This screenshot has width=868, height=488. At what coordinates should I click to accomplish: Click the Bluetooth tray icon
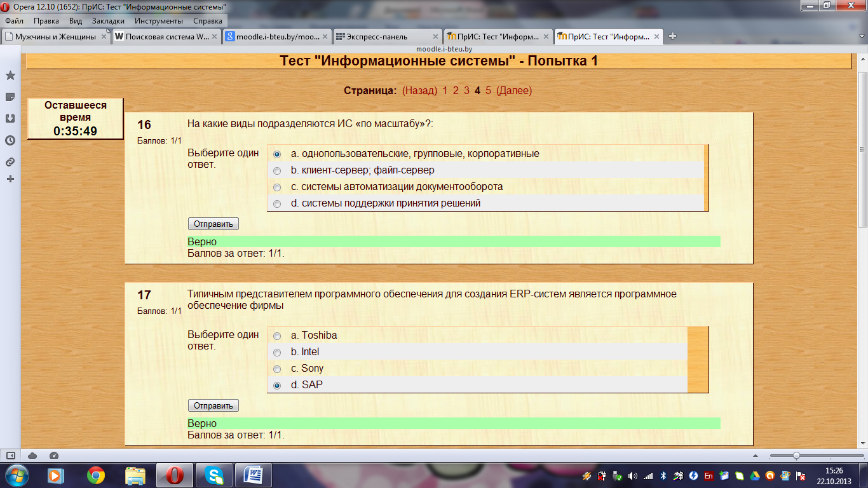(x=663, y=475)
